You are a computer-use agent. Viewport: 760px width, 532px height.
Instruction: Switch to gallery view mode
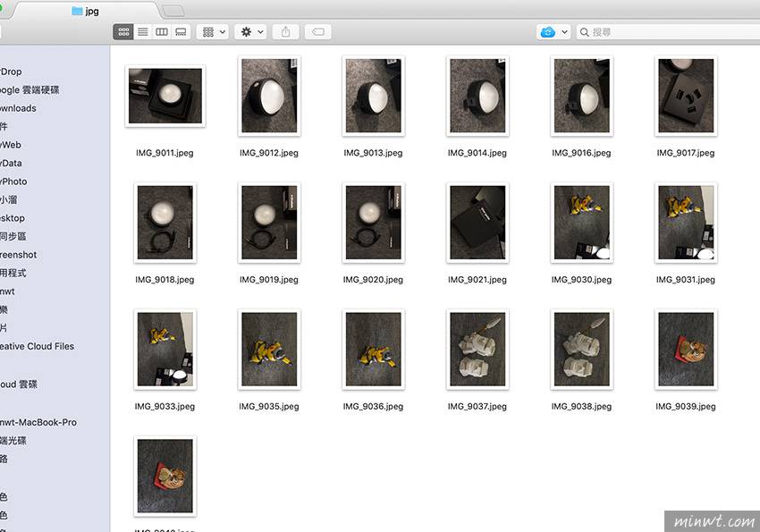pos(181,32)
